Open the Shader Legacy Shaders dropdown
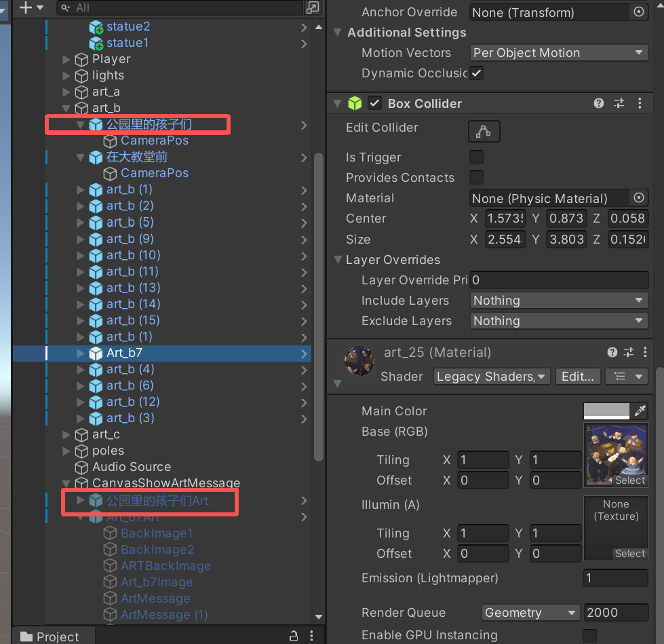Screen dimensions: 664x644 (x=491, y=376)
